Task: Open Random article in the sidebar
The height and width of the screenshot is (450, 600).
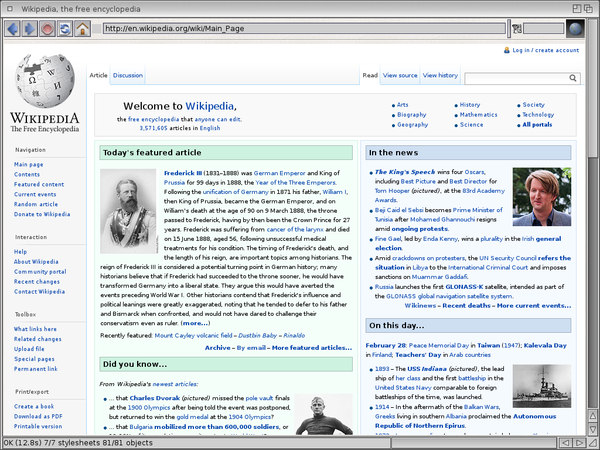Action: (x=36, y=204)
